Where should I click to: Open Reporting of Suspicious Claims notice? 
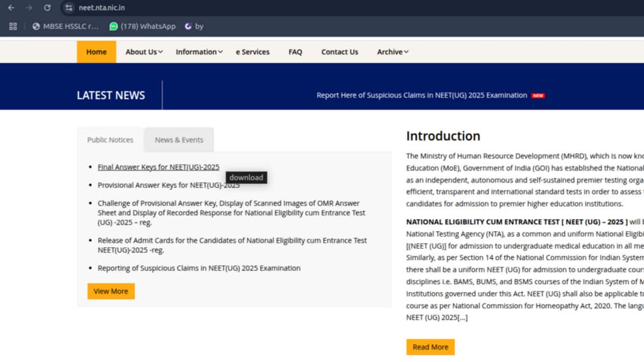(199, 268)
